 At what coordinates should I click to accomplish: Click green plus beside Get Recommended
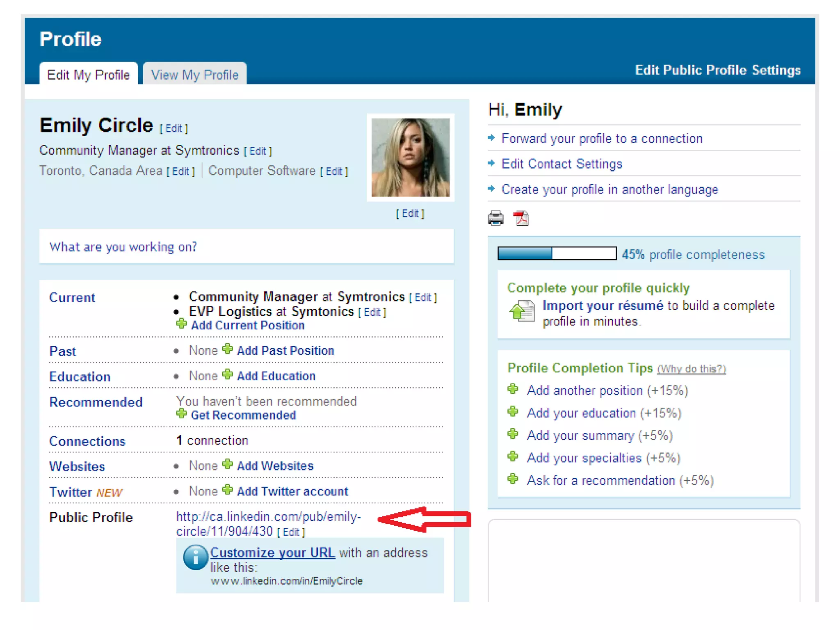[181, 414]
